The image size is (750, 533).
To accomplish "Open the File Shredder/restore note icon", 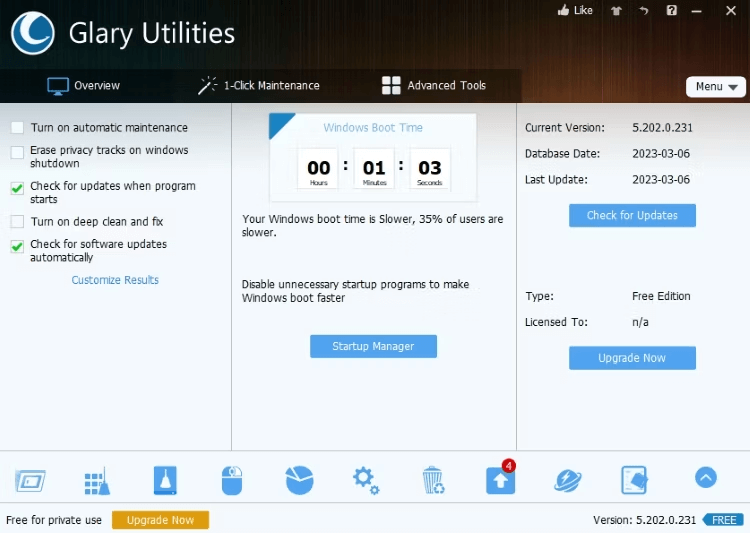I will click(x=635, y=480).
